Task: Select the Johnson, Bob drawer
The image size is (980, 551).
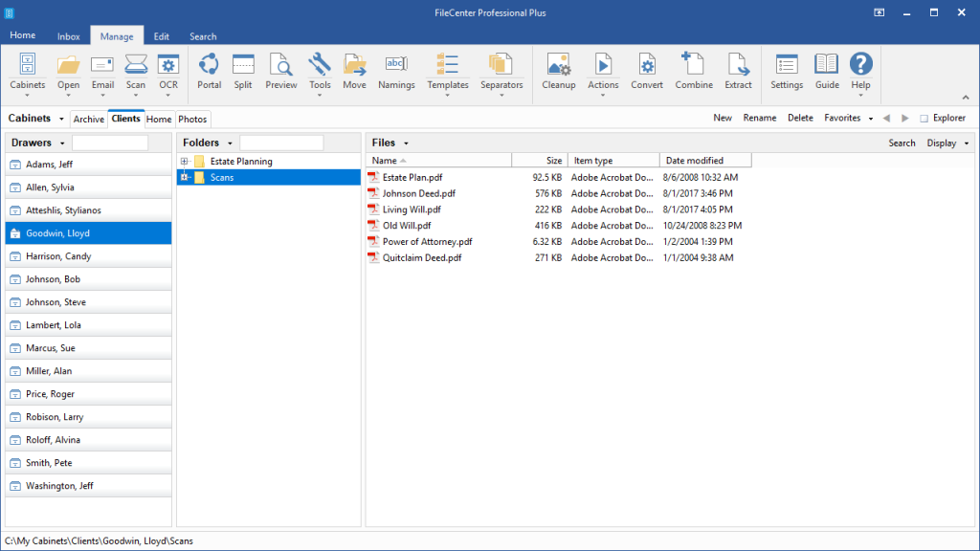Action: 88,279
